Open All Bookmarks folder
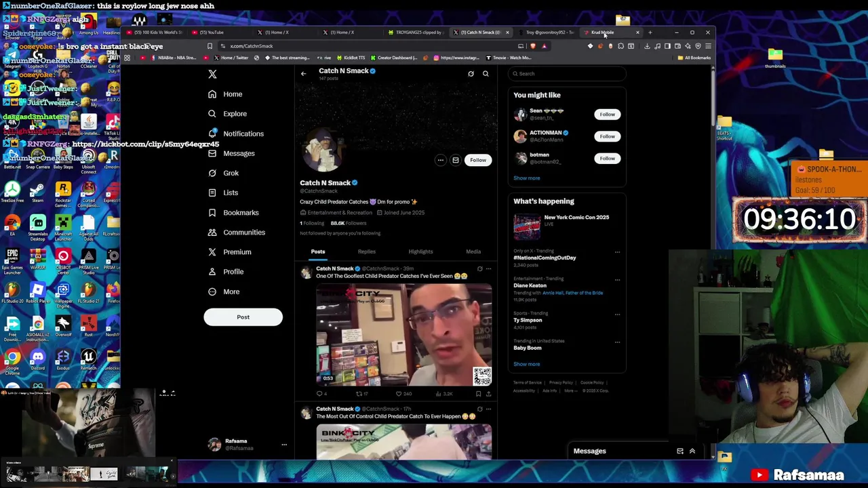 pos(694,58)
